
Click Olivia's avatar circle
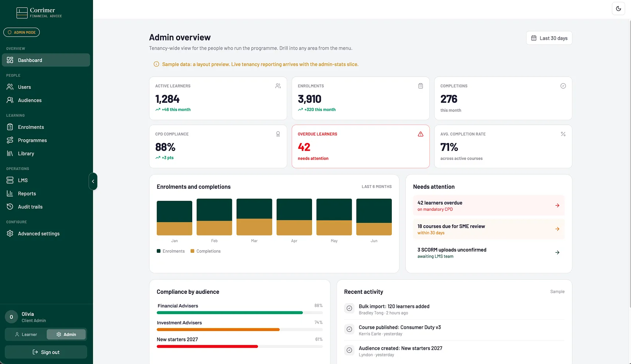pos(11,317)
